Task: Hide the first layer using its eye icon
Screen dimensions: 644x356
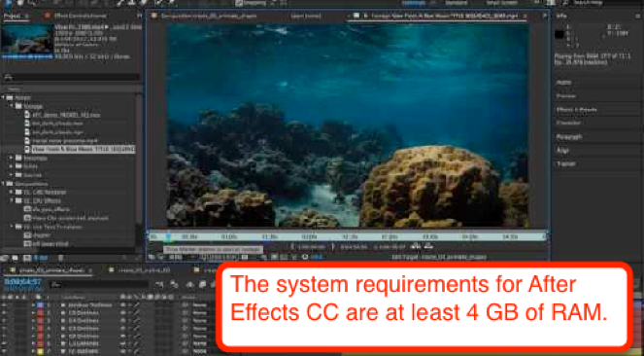Action: [x=4, y=305]
